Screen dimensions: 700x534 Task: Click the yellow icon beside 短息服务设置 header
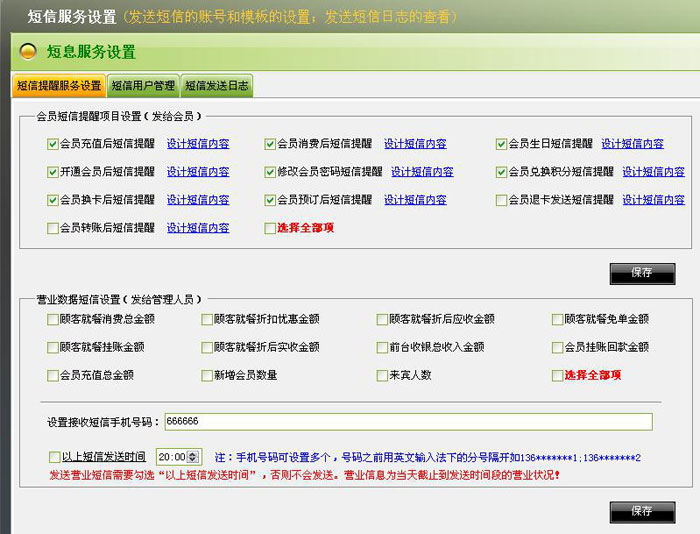pos(30,52)
